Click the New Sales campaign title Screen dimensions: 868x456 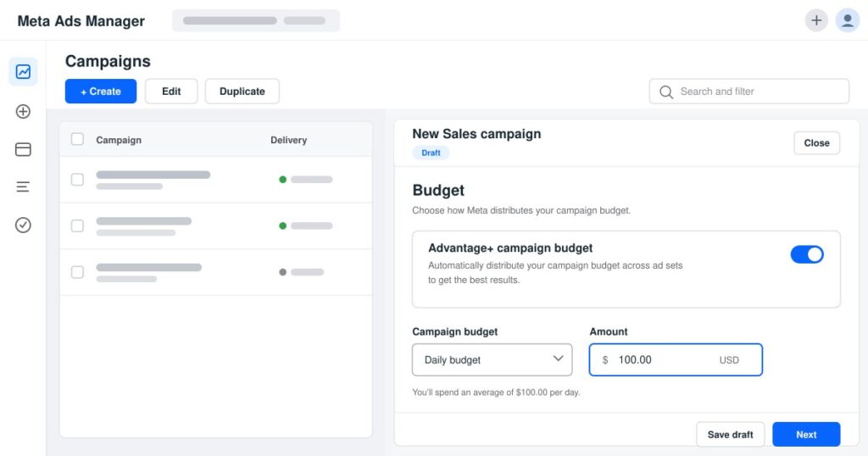click(476, 134)
